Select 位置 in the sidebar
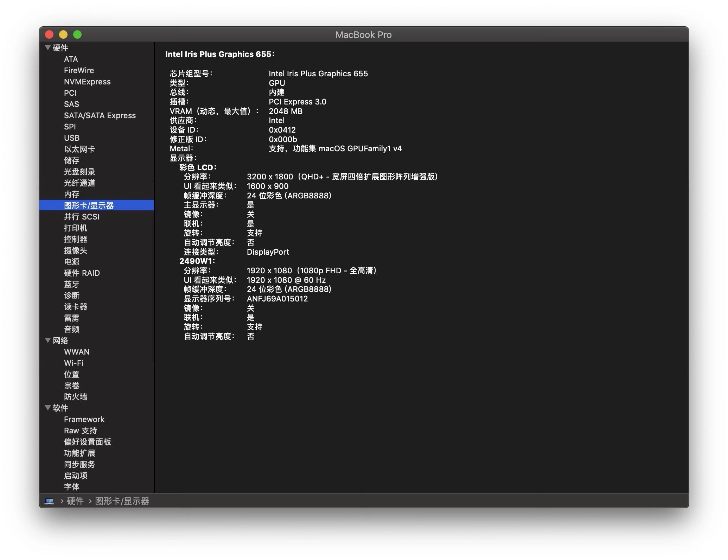 (72, 374)
